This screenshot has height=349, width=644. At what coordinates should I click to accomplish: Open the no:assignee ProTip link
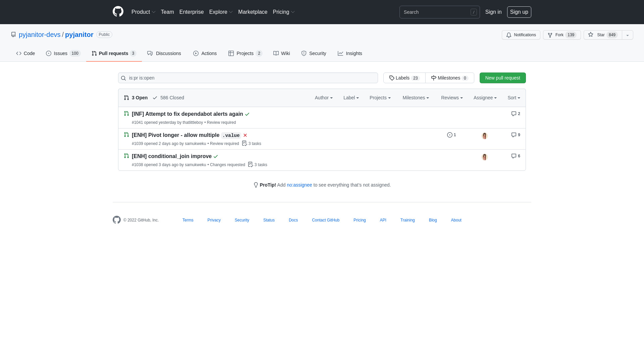coord(299,185)
